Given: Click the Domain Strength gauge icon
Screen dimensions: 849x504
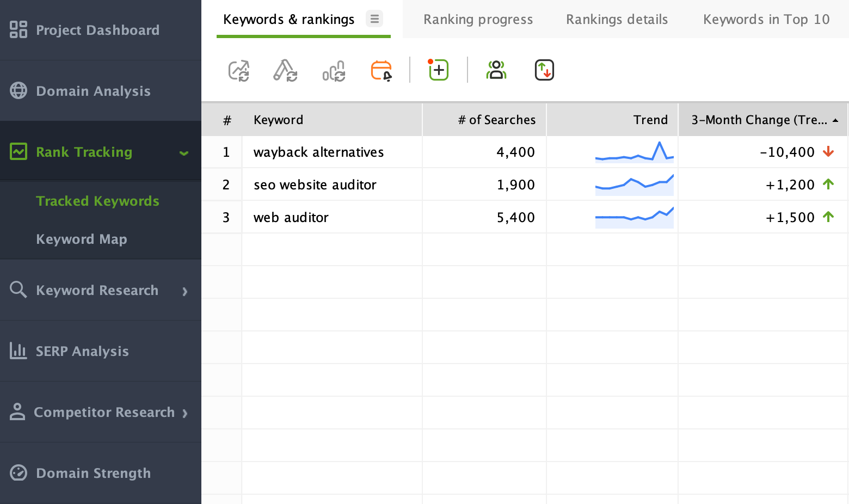Looking at the screenshot, I should click(19, 472).
